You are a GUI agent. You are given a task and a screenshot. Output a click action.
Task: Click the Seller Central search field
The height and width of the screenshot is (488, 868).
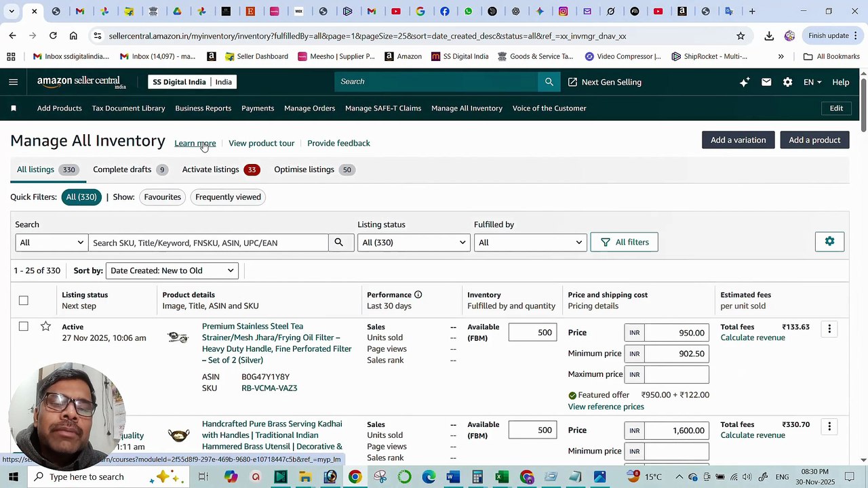point(437,82)
